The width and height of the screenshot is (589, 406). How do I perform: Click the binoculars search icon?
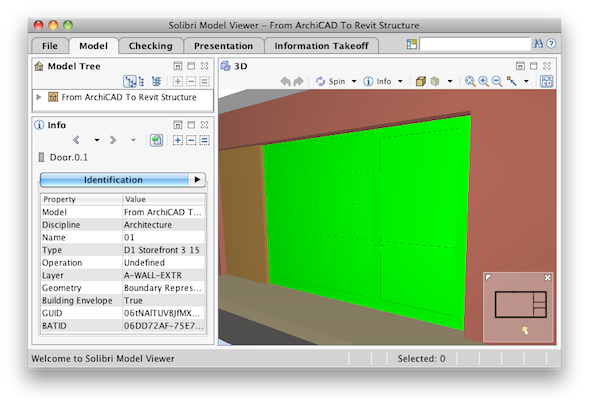point(538,44)
